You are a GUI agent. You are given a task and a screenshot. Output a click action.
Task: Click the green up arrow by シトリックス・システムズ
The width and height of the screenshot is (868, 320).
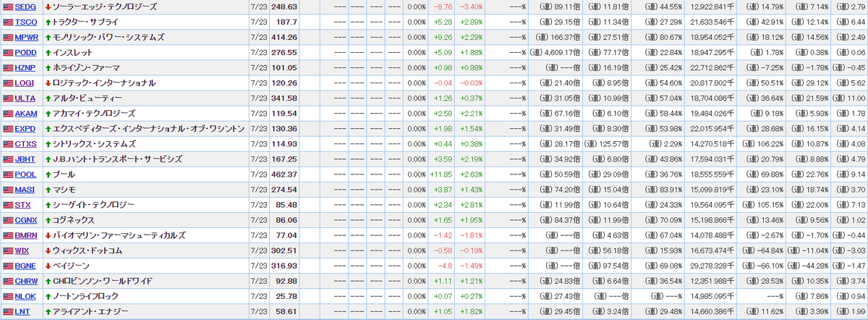point(48,143)
